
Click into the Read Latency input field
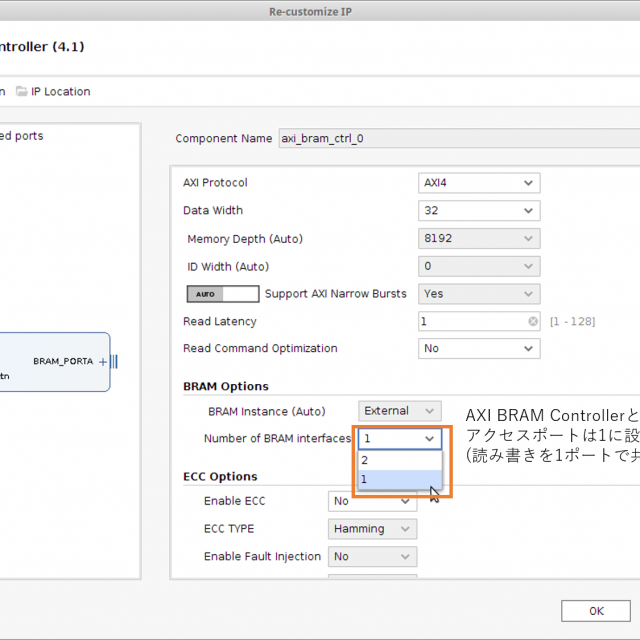click(x=472, y=322)
